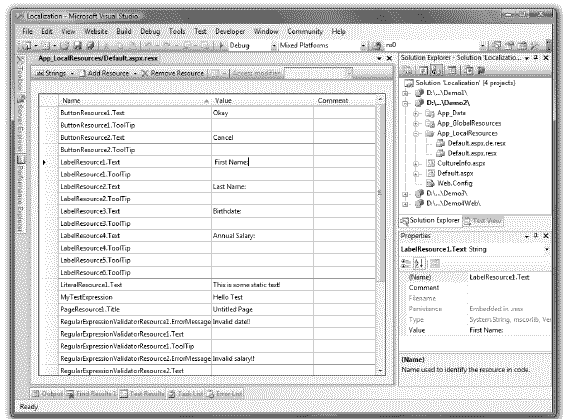Click the Value cell containing 'First Name:'
The width and height of the screenshot is (563, 419).
coord(262,162)
